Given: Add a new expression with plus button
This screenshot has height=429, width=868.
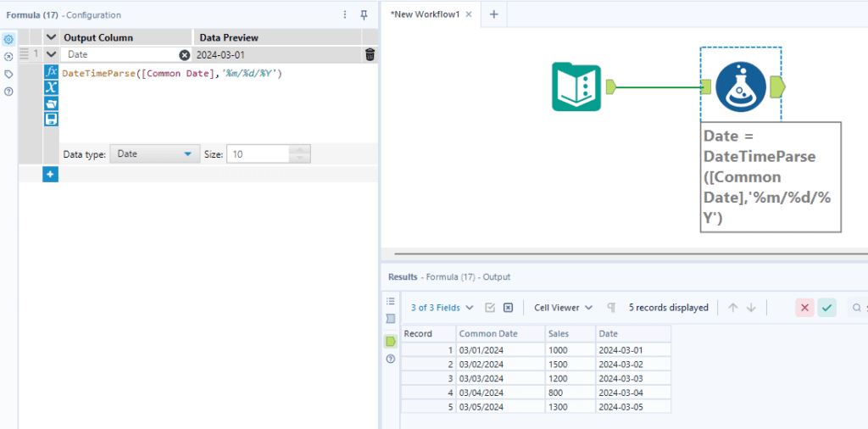Looking at the screenshot, I should click(50, 174).
